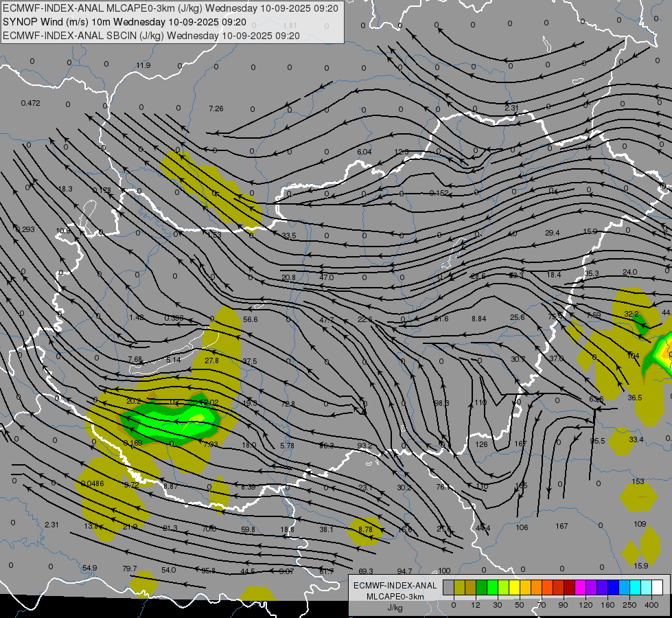Select the map value 24.0
672x618 pixels.
(x=630, y=272)
